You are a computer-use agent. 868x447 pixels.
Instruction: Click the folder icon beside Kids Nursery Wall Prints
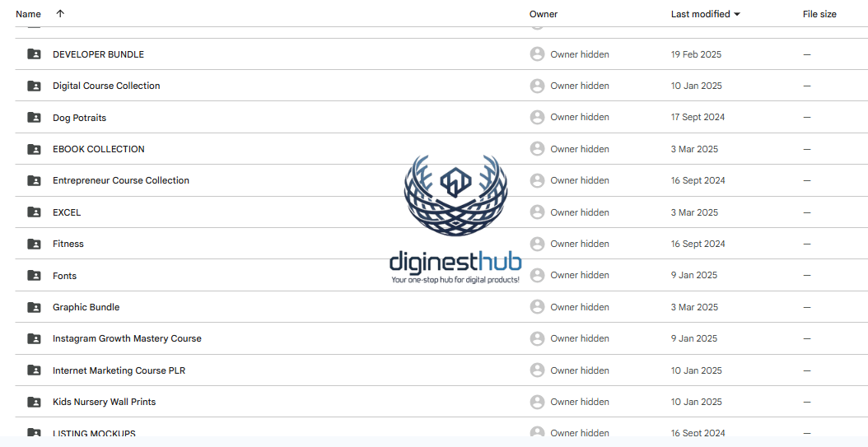[x=34, y=402]
